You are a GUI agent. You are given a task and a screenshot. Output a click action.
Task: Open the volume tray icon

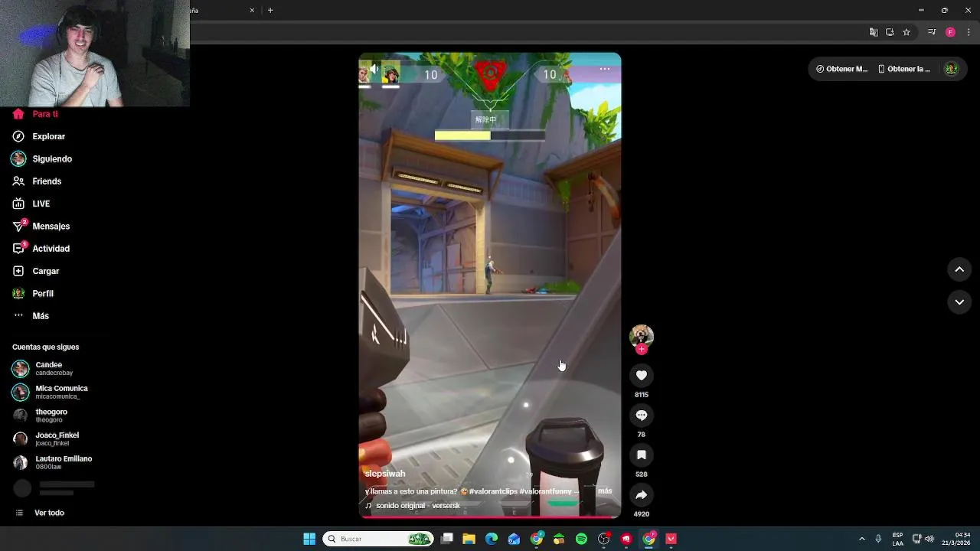tap(929, 539)
